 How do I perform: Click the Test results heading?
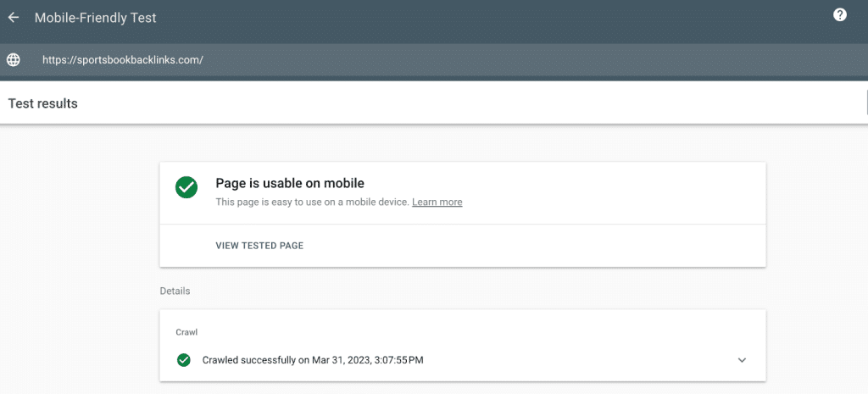click(x=42, y=103)
